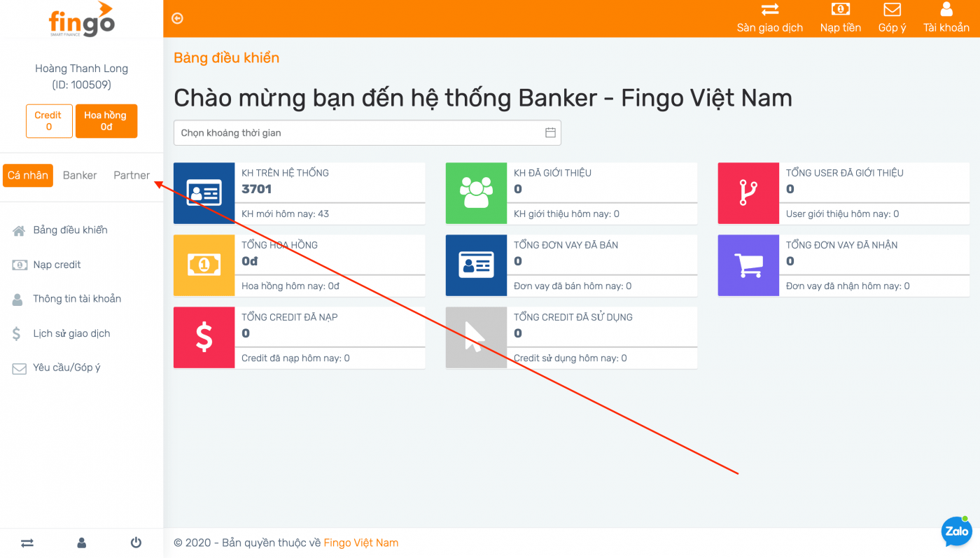Open the Chọn khoảng thời gian date field
The image size is (980, 558).
(x=367, y=132)
